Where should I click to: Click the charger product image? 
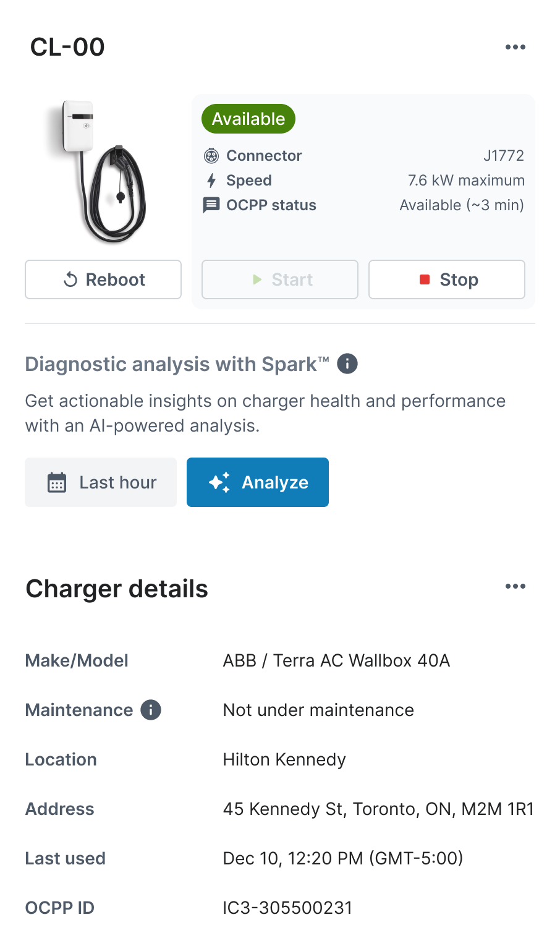(x=98, y=172)
